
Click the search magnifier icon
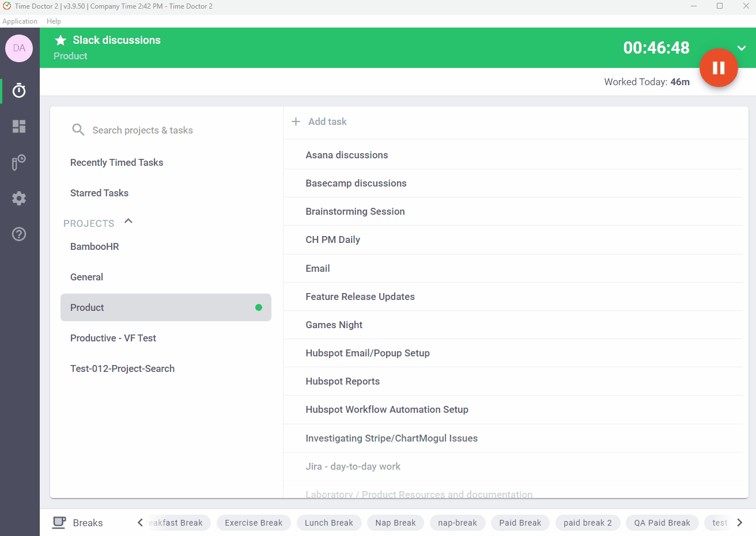click(78, 130)
